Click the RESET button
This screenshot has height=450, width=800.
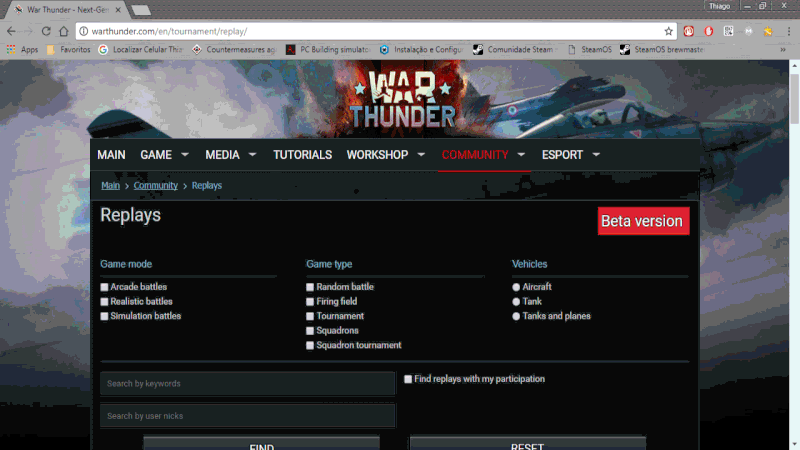[528, 443]
